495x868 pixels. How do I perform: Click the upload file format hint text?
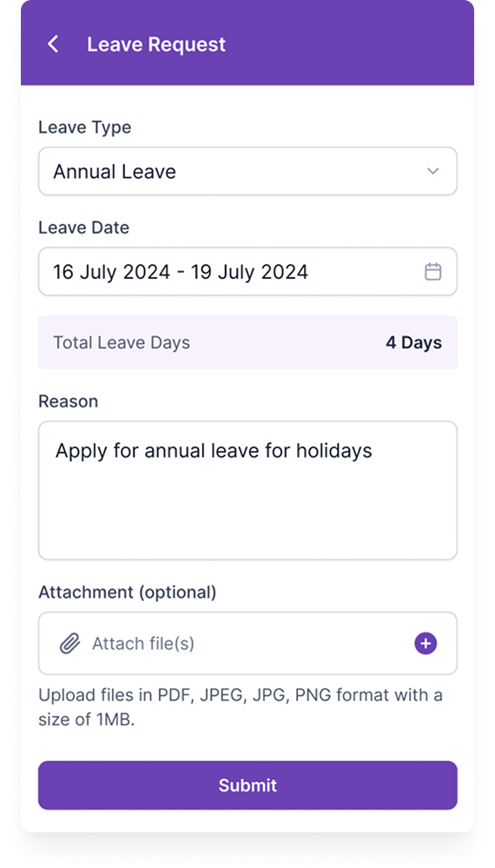pos(240,707)
